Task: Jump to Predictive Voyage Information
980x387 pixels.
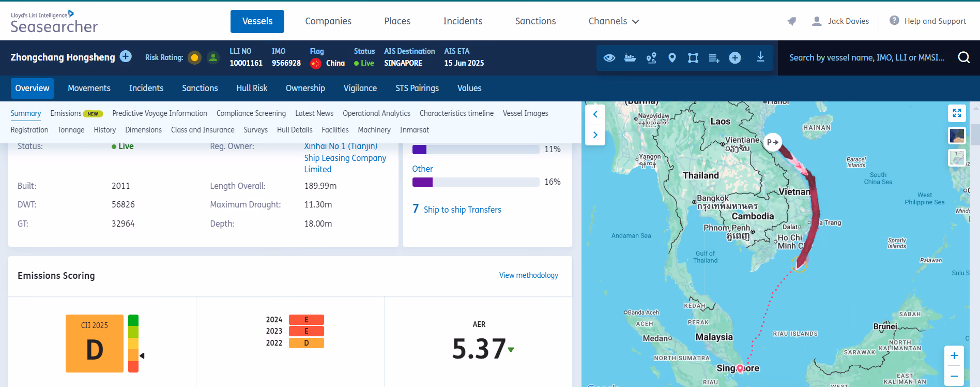Action: click(160, 113)
